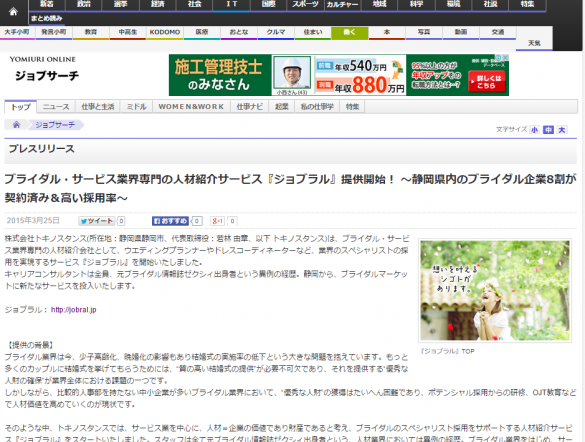The width and height of the screenshot is (585, 442).
Task: Click the home icon in the top black bar
Action: coord(13,12)
